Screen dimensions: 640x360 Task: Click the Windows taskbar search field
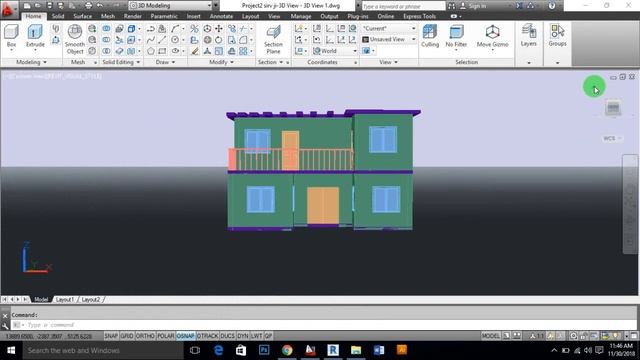click(103, 350)
